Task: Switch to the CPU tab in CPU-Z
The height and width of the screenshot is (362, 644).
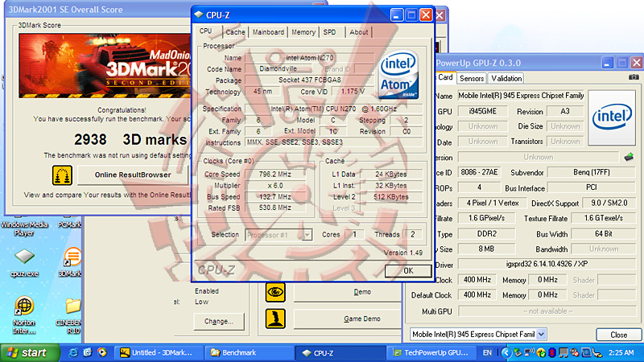Action: tap(208, 31)
